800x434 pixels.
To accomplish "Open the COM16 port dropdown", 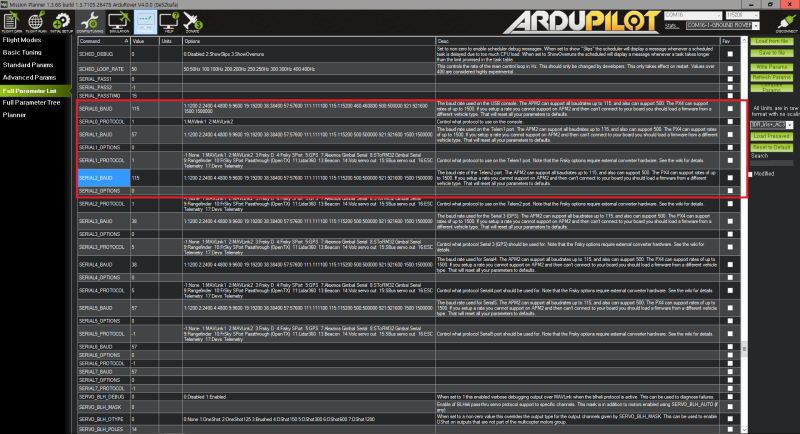I will 693,15.
